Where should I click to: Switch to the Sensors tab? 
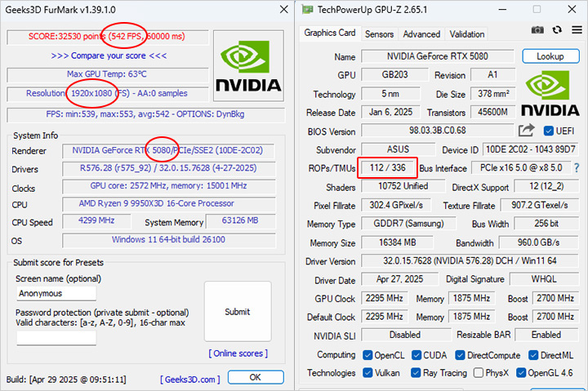coord(379,34)
